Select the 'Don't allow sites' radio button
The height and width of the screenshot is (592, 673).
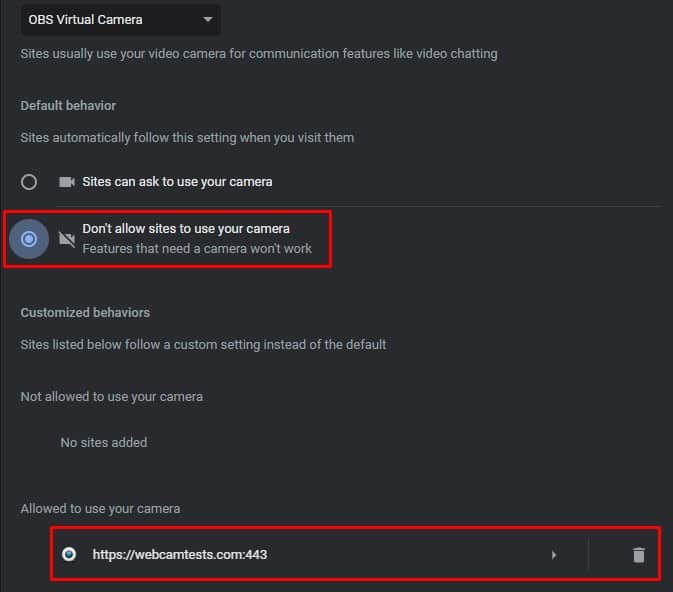pyautogui.click(x=29, y=239)
